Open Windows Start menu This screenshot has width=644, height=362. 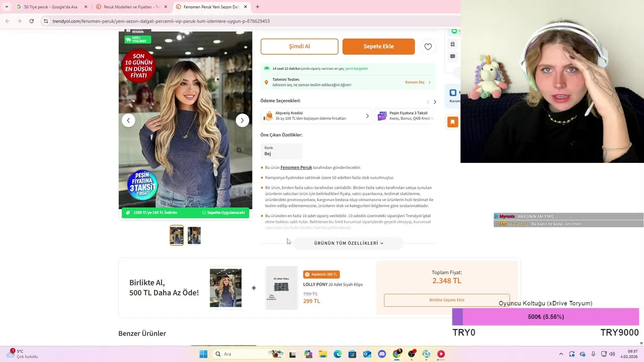click(203, 354)
